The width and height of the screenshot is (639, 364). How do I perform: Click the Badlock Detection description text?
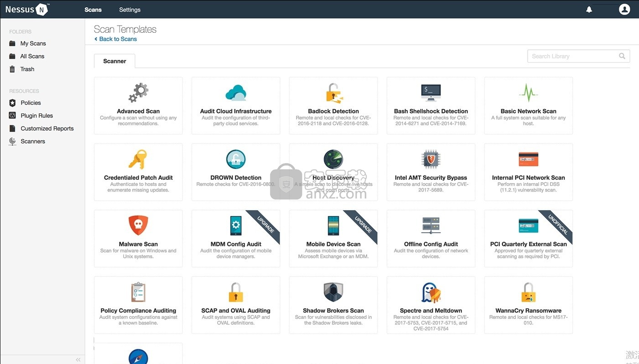[x=333, y=121]
